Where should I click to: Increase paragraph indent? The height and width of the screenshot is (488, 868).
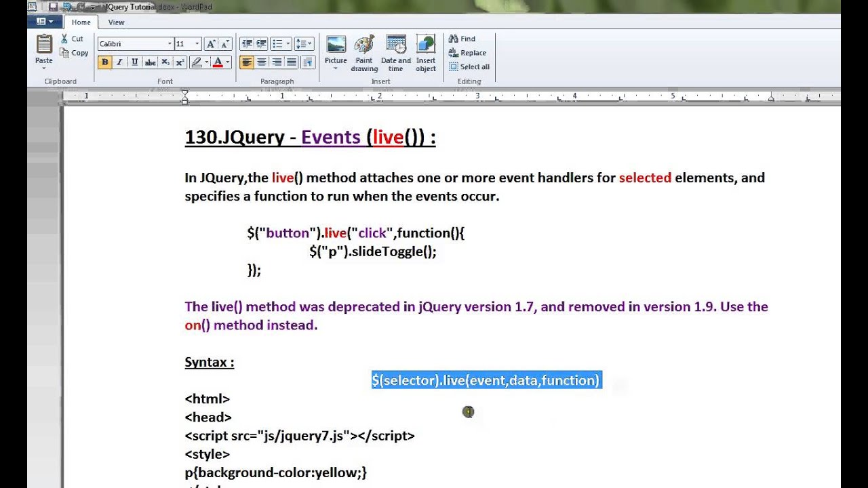(261, 43)
